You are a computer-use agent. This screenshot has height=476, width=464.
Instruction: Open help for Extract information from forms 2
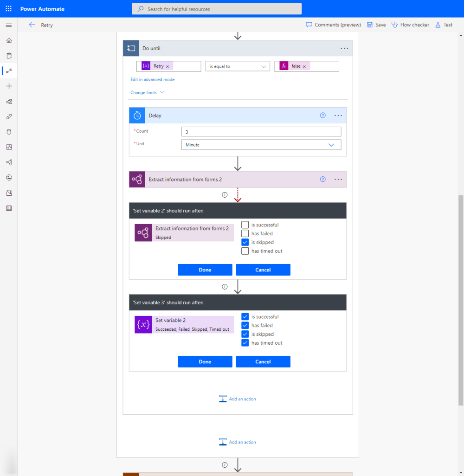(x=323, y=180)
